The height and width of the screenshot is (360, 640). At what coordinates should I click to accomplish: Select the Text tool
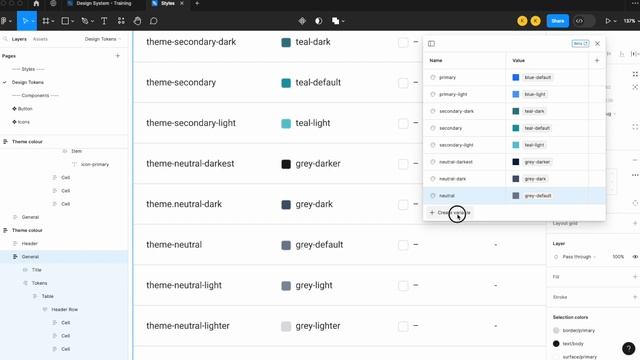(104, 21)
